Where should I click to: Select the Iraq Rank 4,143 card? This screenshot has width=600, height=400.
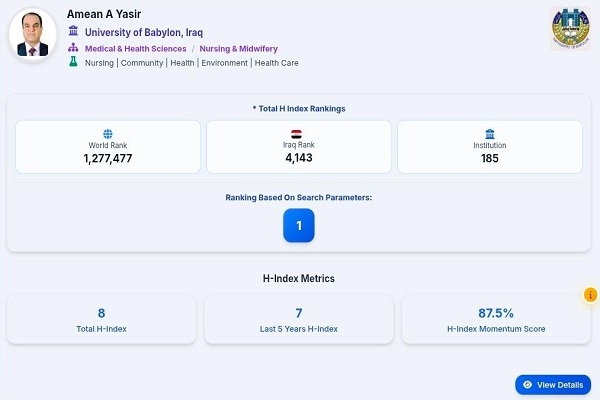[x=299, y=147]
